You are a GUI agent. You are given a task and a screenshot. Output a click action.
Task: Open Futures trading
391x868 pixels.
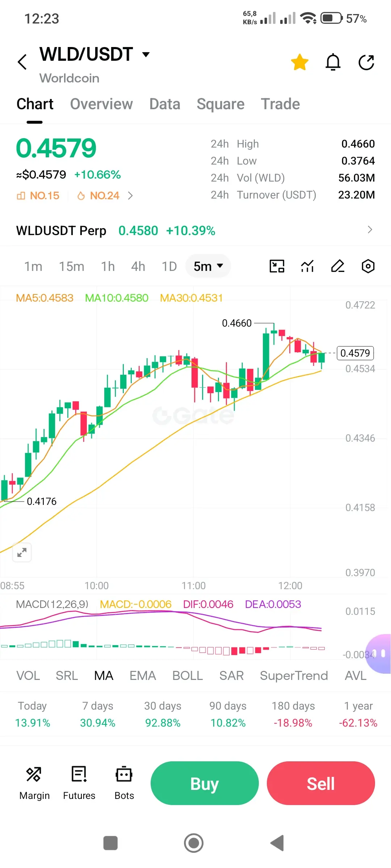coord(79,783)
